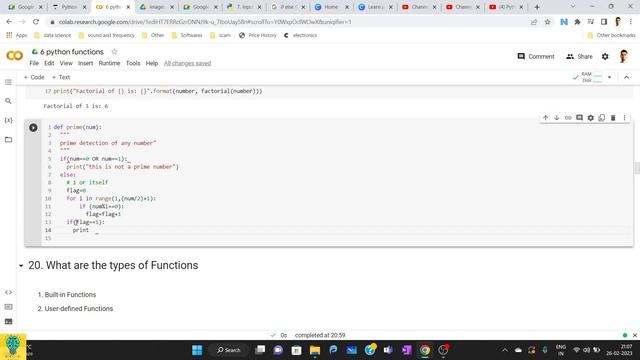This screenshot has width=640, height=360.
Task: Open Chrome three-dot menu
Action: pos(631,22)
